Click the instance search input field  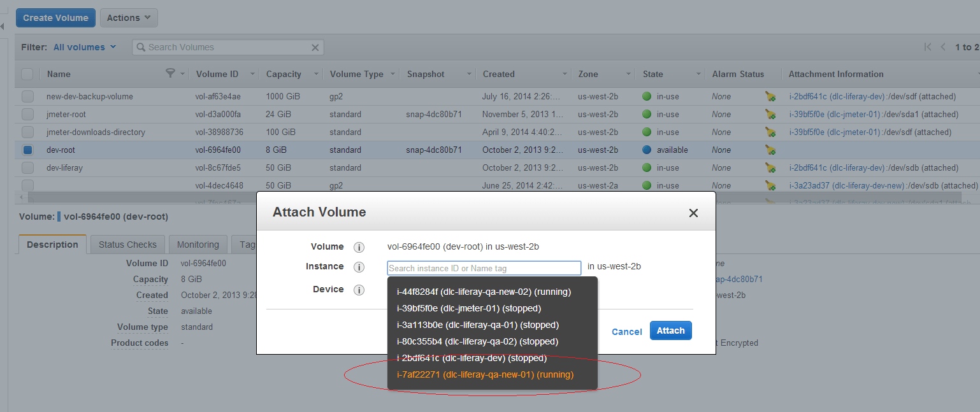point(484,268)
